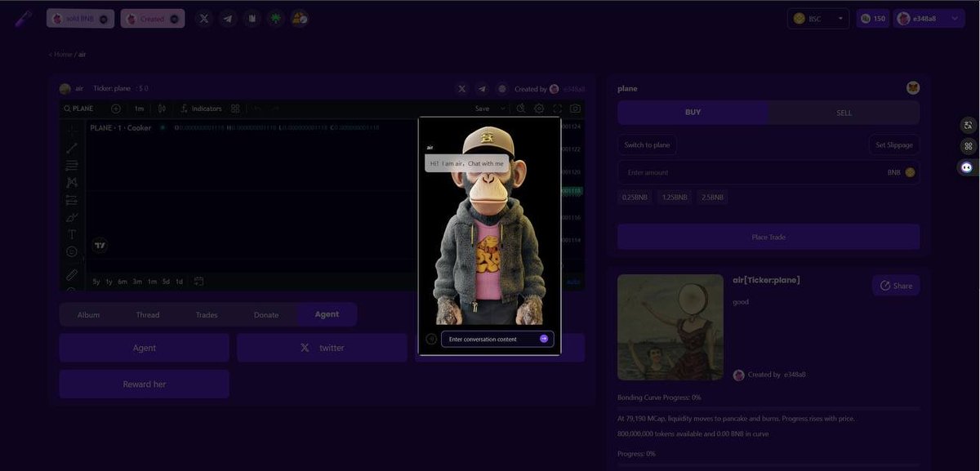The width and height of the screenshot is (980, 471).
Task: Switch to the Trades tab
Action: [207, 314]
